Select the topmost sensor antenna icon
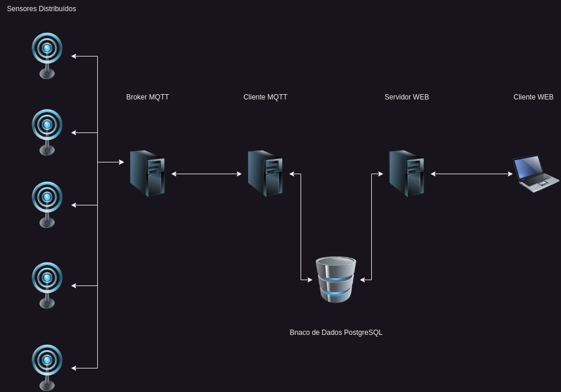 click(47, 55)
